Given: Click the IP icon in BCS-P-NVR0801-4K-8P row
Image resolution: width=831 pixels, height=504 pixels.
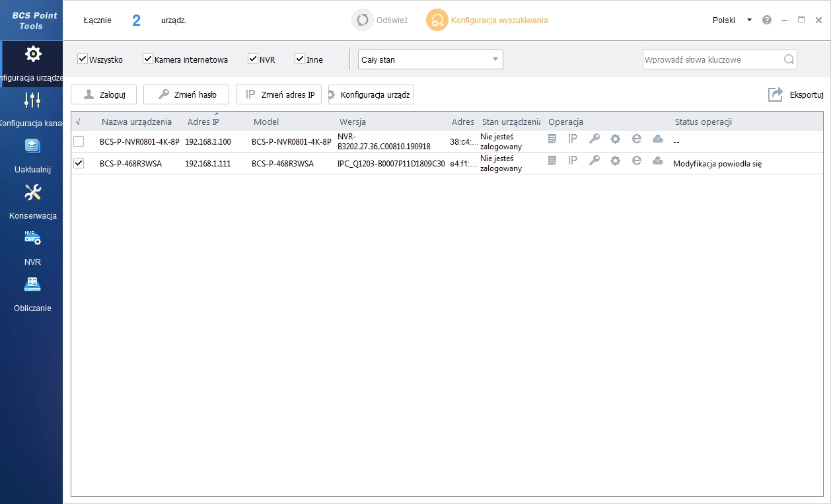Looking at the screenshot, I should click(573, 139).
